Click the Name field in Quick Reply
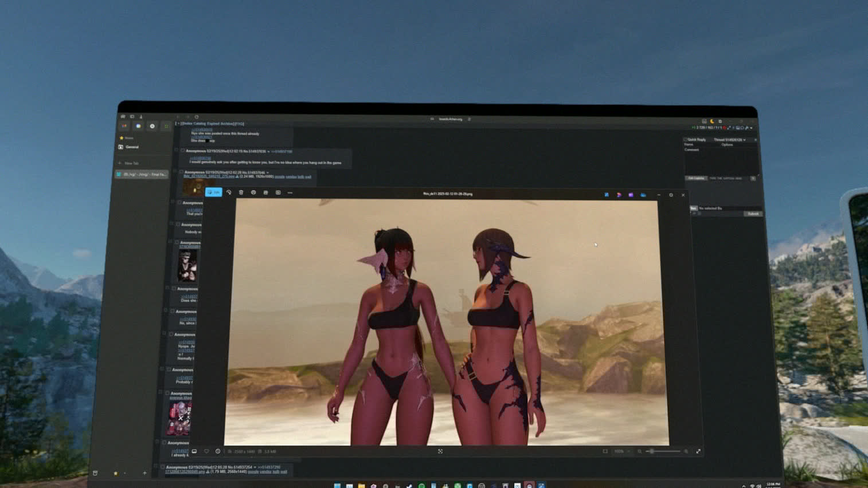 (702, 144)
